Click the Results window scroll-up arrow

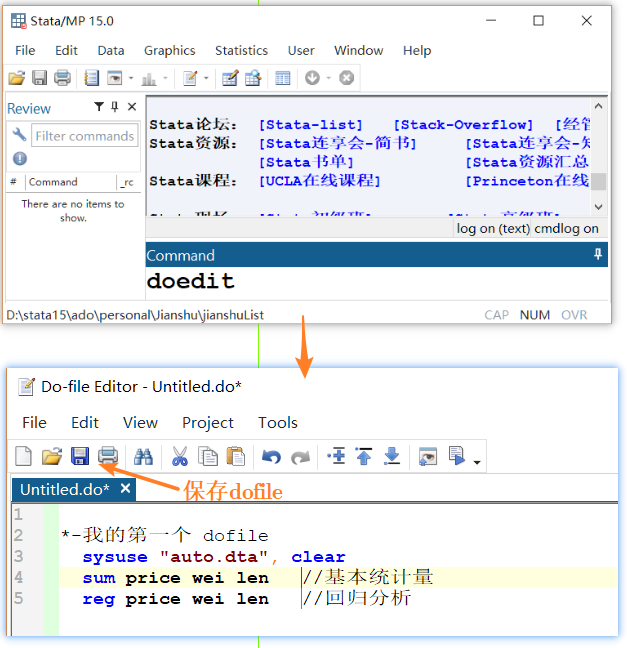tap(598, 106)
